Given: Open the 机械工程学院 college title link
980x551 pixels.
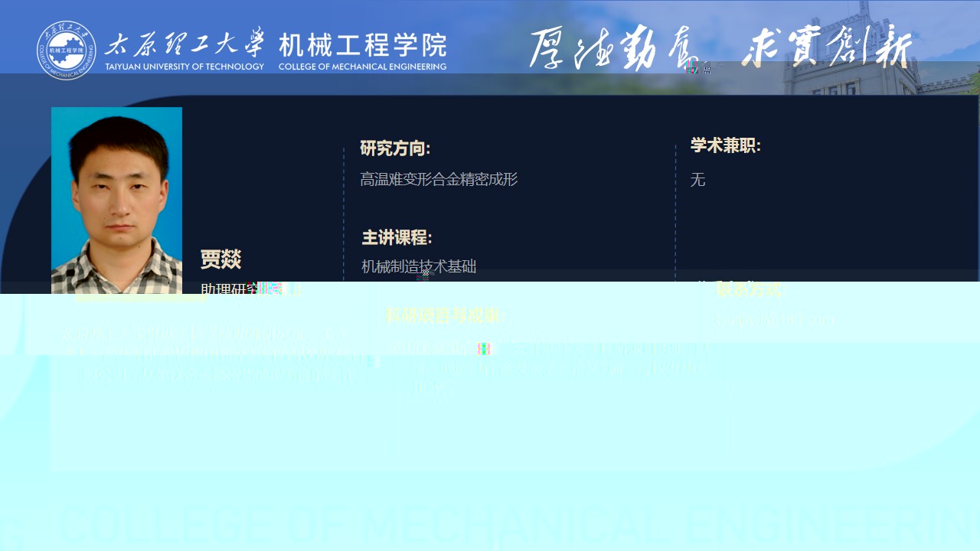Looking at the screenshot, I should (362, 45).
